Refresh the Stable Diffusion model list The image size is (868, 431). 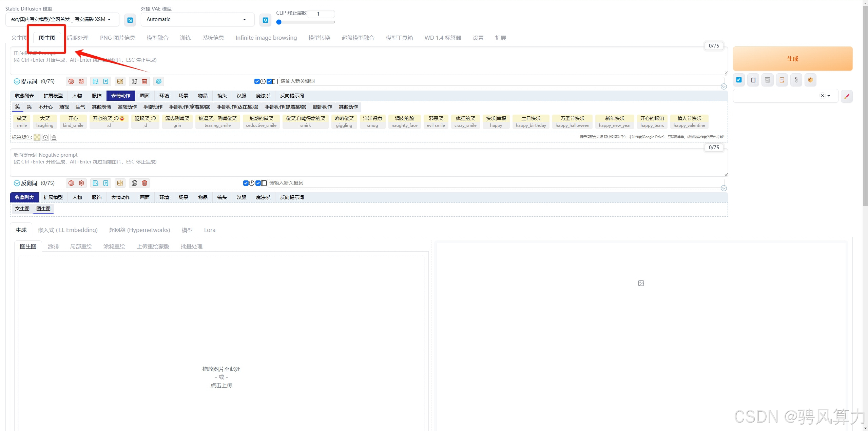(130, 20)
